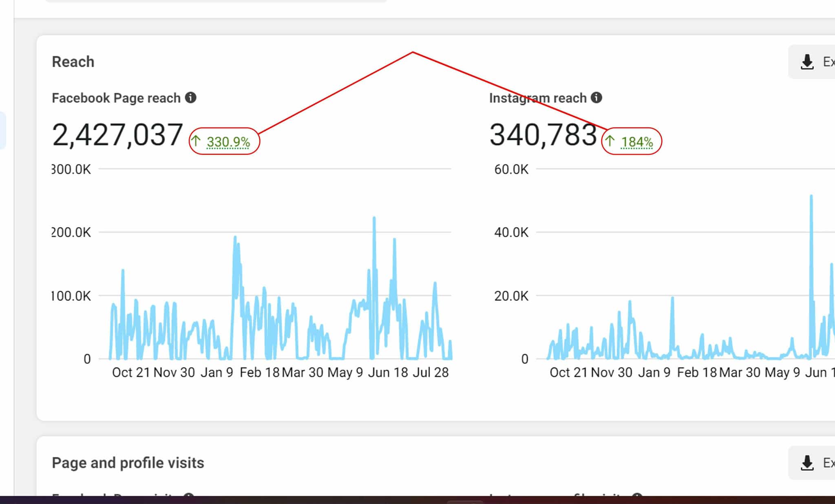Click green up arrow beside 184%
The width and height of the screenshot is (835, 504).
(610, 141)
